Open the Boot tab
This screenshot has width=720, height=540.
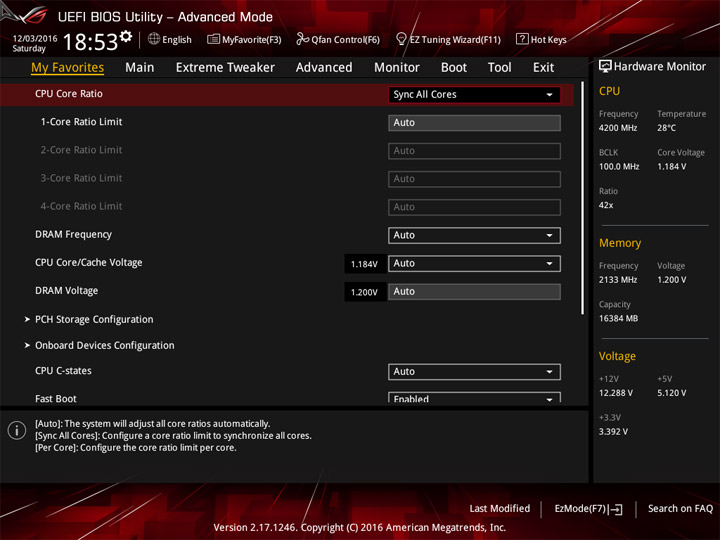tap(454, 68)
